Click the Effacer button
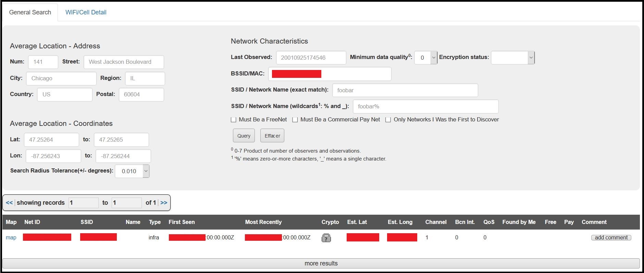 [272, 136]
